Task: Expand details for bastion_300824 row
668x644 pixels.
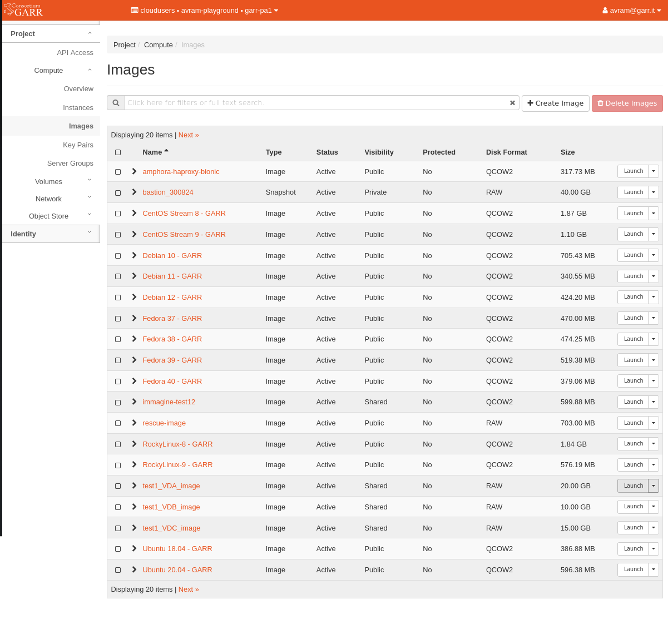Action: [x=134, y=192]
